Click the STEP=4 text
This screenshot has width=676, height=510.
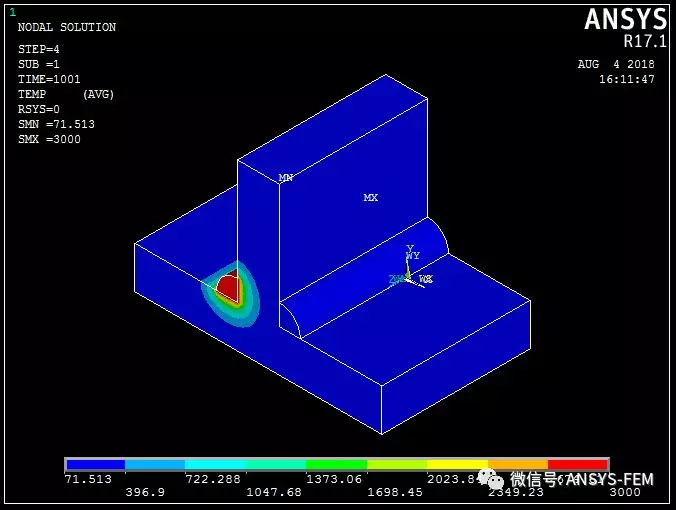pyautogui.click(x=39, y=49)
